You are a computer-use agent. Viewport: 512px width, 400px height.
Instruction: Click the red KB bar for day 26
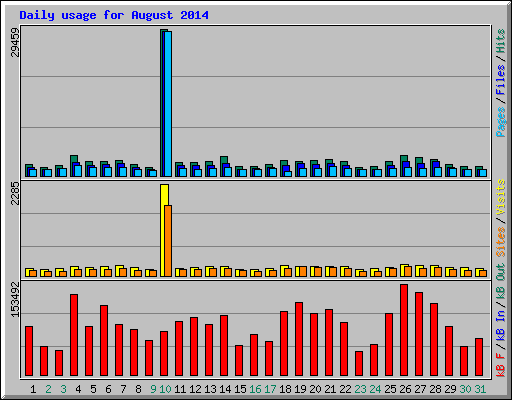point(404,330)
